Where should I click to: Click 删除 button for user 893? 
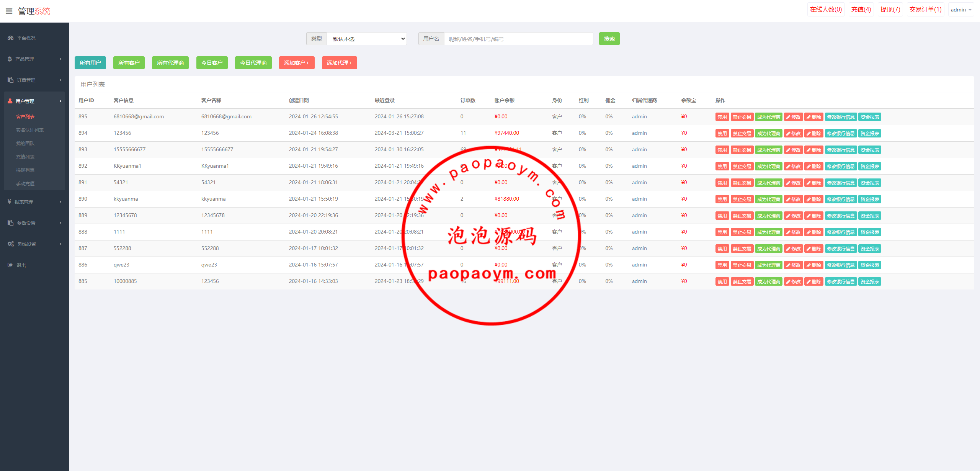click(814, 150)
